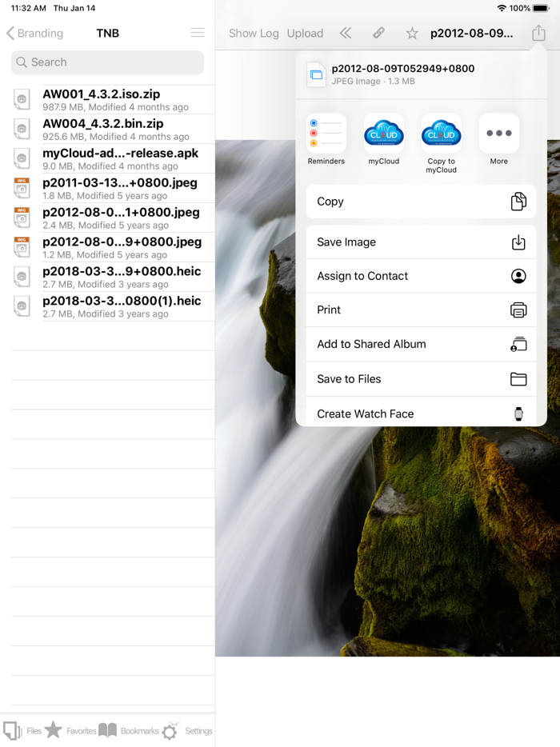Select Create Watch Face
The height and width of the screenshot is (747, 560).
pos(422,412)
